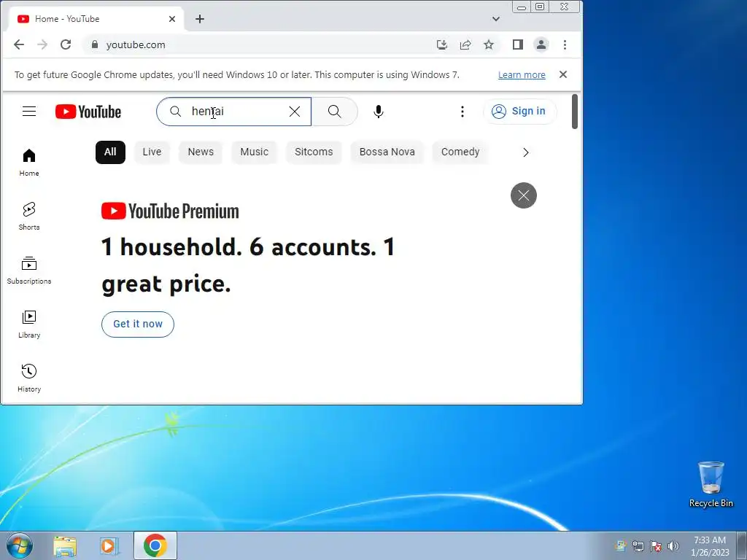Dismiss the Chrome update notification bar
Viewport: 747px width, 560px height.
pos(563,74)
